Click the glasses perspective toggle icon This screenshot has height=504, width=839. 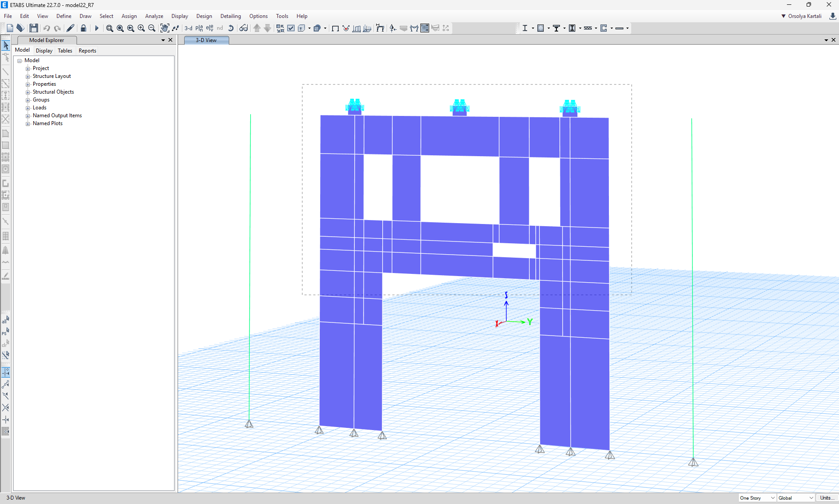coord(244,28)
